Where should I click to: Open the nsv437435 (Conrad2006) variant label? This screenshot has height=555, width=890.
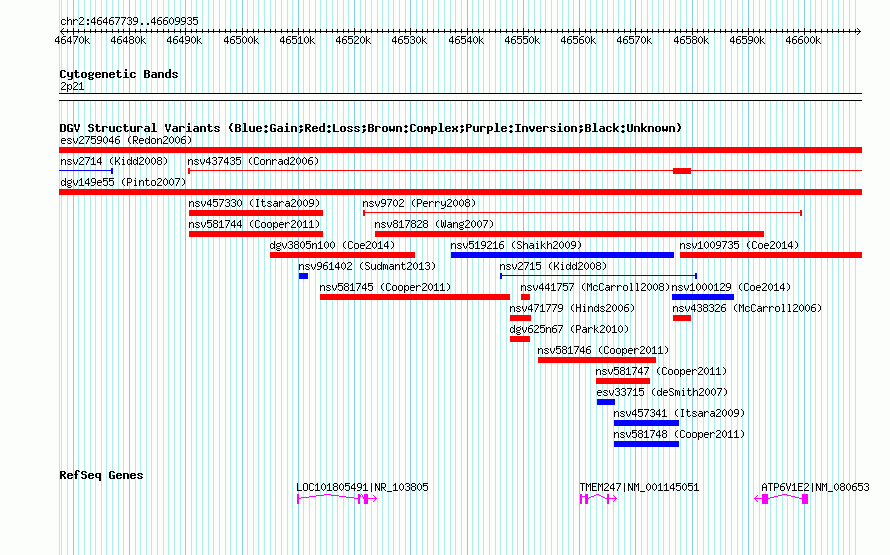253,161
